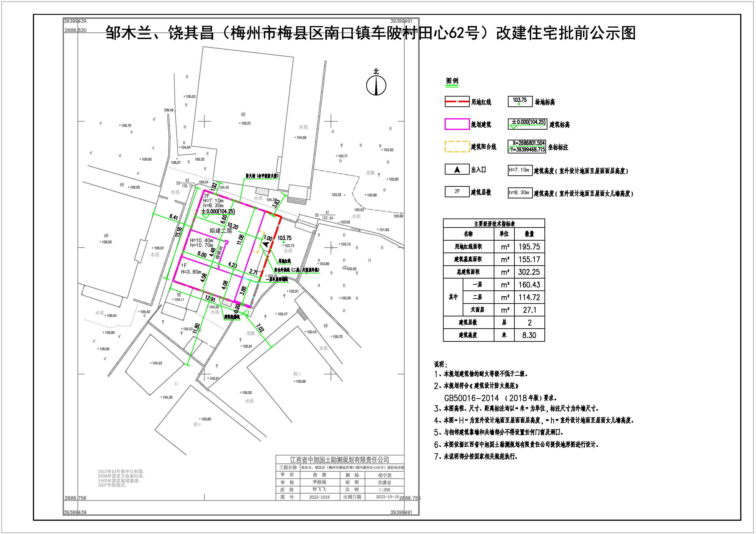Screen dimensions: 756x534
Task: Click the H=7.10m sample box in legend
Action: 520,171
